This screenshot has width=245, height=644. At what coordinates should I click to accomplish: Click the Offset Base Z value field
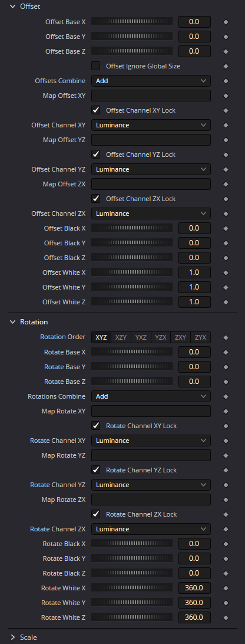[194, 51]
